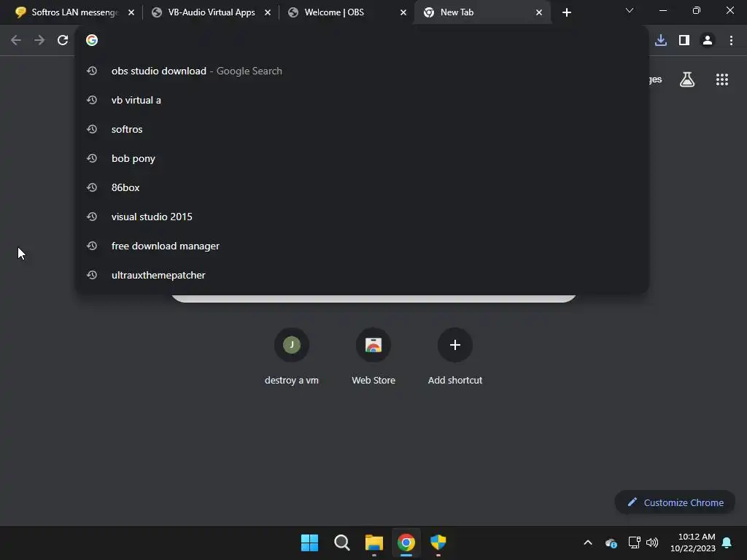
Task: Open the clock showing 10:12 AM
Action: [693, 542]
